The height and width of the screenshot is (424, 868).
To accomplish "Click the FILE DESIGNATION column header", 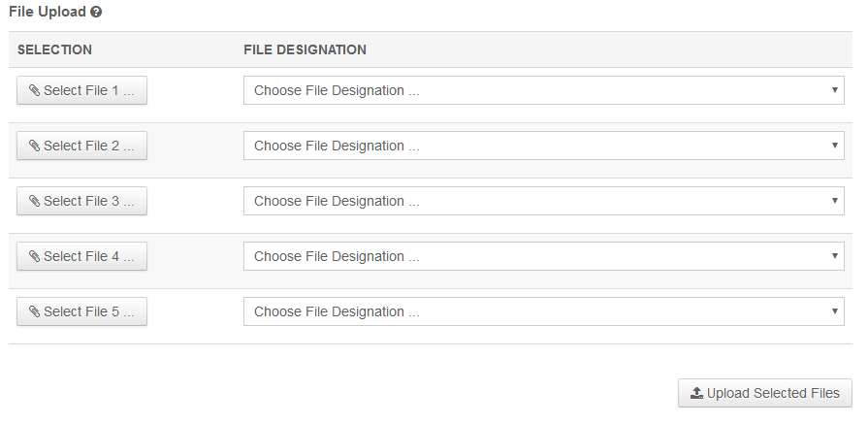I will point(305,49).
